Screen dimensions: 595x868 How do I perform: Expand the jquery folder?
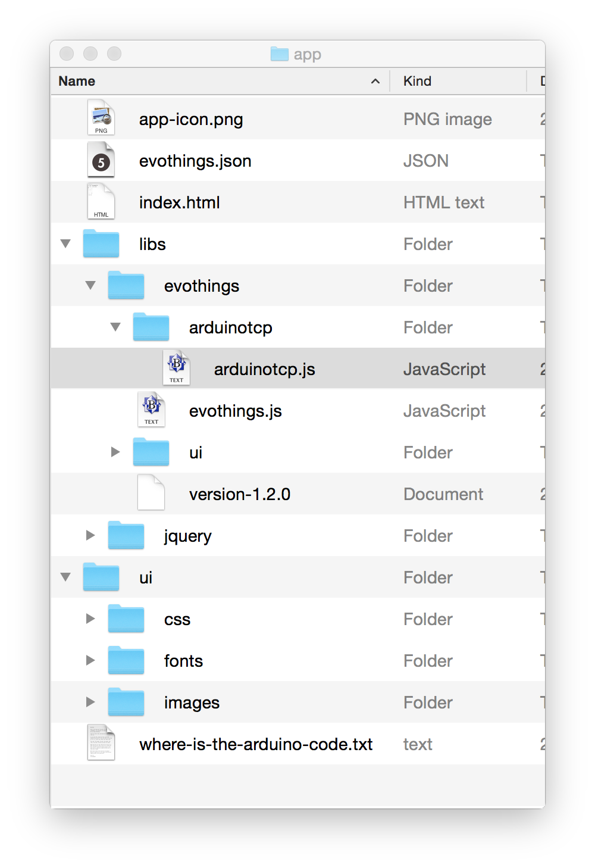tap(90, 535)
